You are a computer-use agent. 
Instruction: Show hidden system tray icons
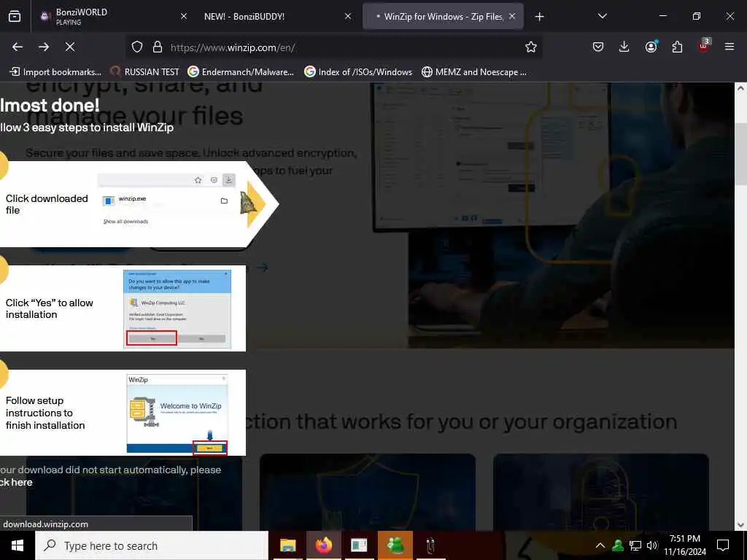pos(600,545)
